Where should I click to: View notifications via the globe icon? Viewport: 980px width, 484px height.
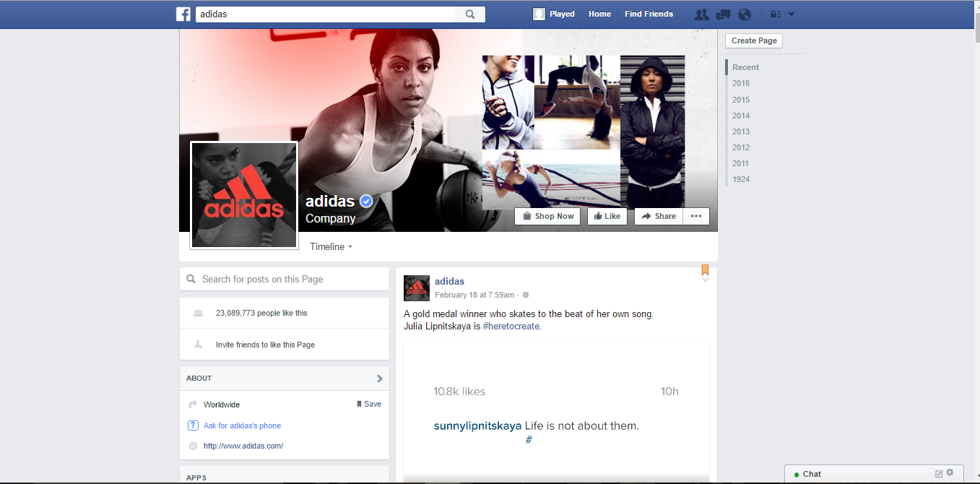coord(745,14)
